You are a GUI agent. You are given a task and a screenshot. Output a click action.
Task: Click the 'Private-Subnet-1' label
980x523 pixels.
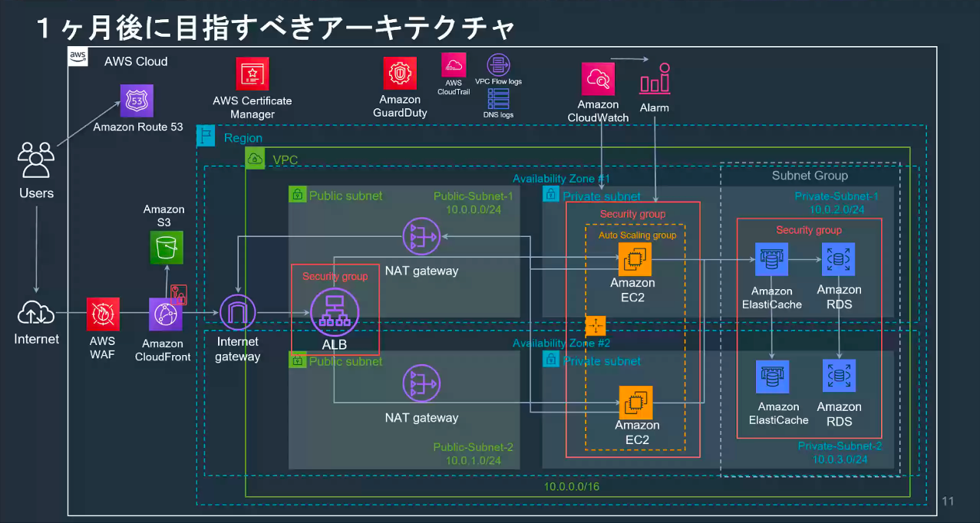point(836,196)
